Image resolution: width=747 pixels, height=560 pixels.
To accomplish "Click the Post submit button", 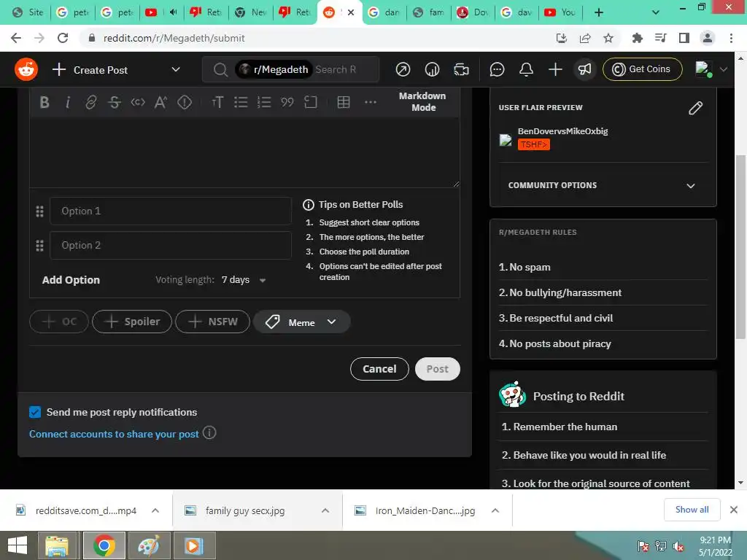I will click(x=438, y=369).
